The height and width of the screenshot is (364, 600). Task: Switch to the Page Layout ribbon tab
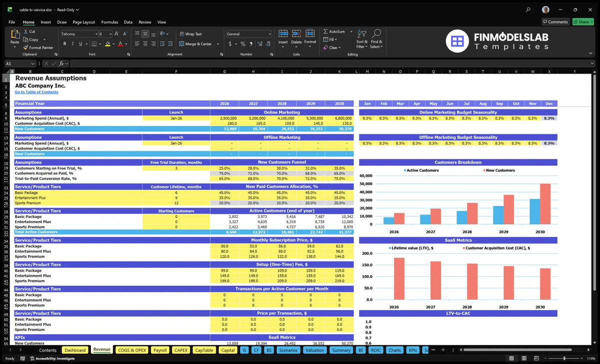coord(83,22)
